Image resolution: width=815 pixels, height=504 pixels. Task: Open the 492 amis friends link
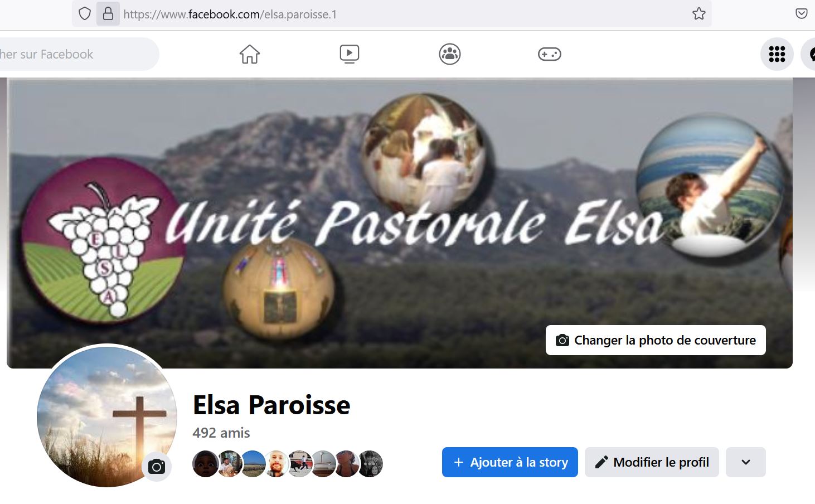pos(221,433)
